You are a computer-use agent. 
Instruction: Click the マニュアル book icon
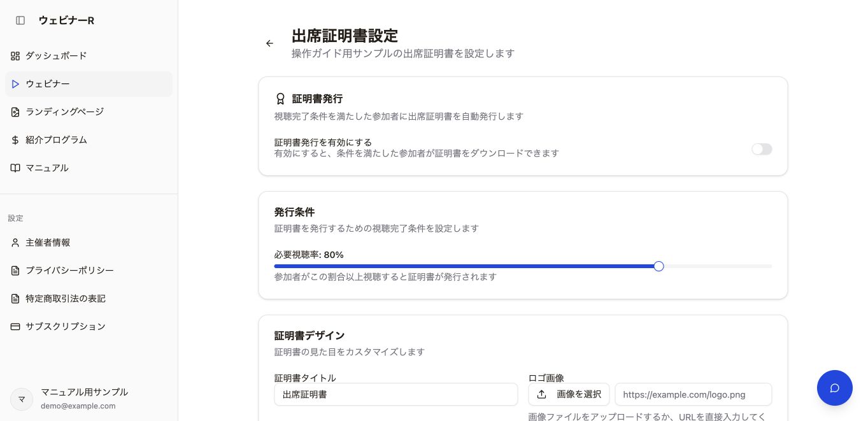tap(15, 168)
